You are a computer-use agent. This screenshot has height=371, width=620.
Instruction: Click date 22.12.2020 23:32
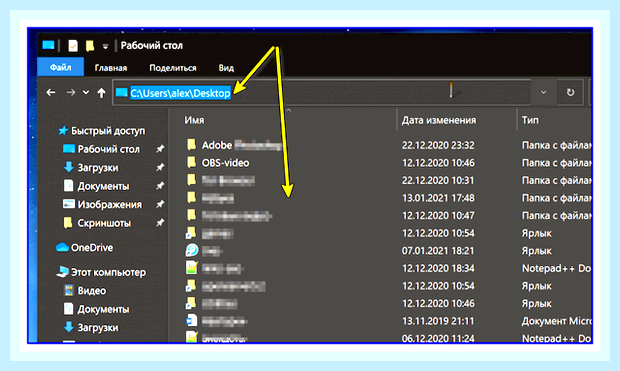(x=438, y=146)
